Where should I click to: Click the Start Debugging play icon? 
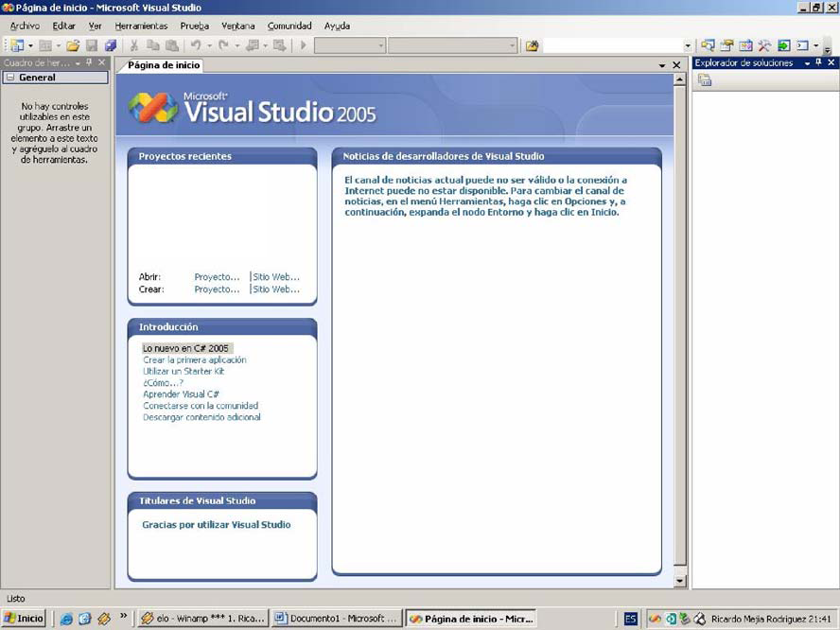tap(304, 46)
